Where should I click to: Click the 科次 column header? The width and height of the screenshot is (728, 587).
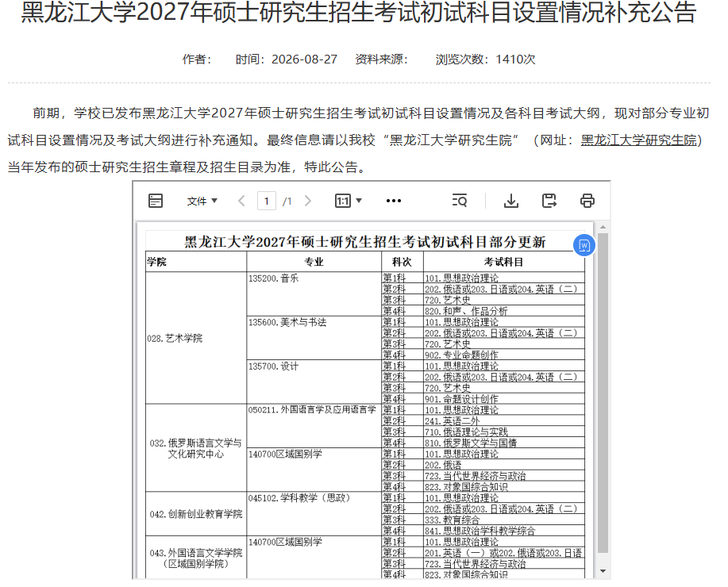(402, 262)
